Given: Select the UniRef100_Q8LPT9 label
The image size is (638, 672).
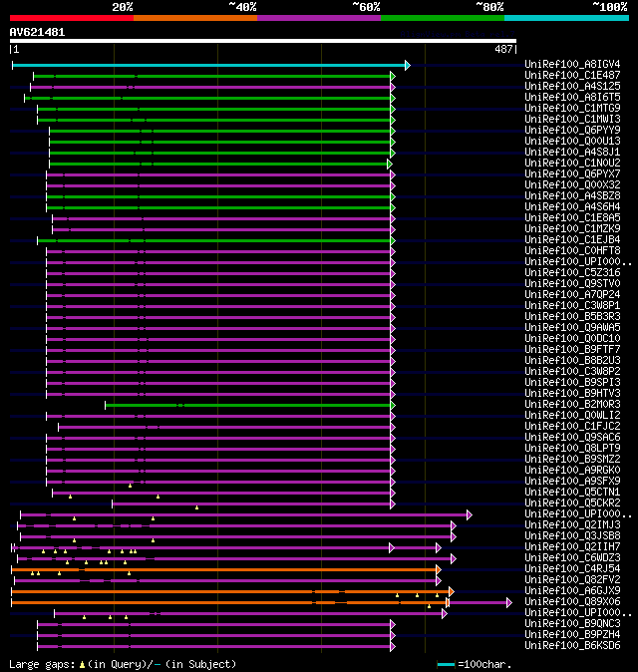Looking at the screenshot, I should pyautogui.click(x=572, y=449).
